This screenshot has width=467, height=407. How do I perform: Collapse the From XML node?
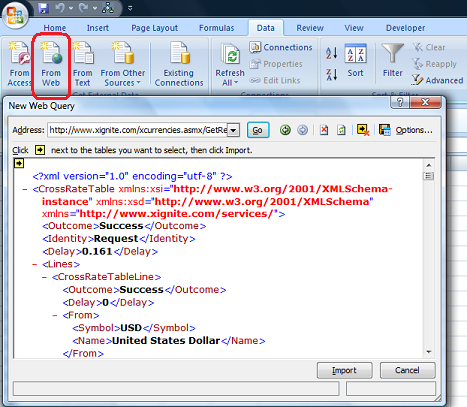click(x=55, y=315)
